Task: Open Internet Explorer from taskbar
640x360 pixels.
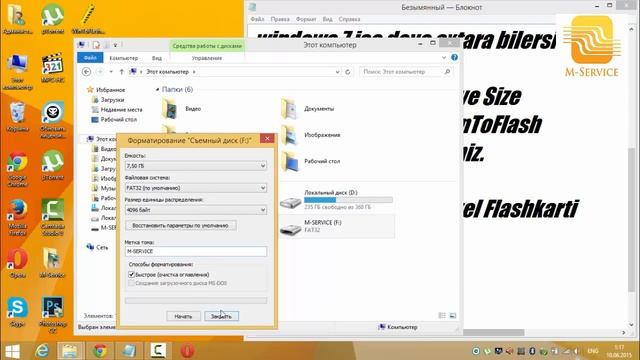Action: pos(42,351)
